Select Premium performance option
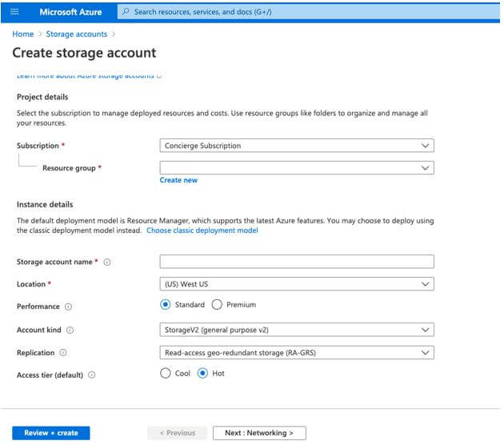Viewport: 504px width, 445px height. (x=218, y=305)
